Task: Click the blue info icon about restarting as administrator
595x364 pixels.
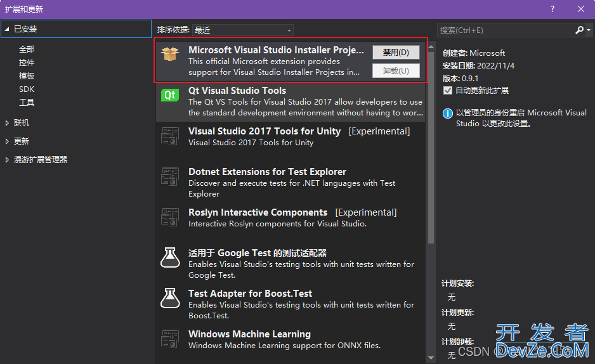Action: pos(448,113)
